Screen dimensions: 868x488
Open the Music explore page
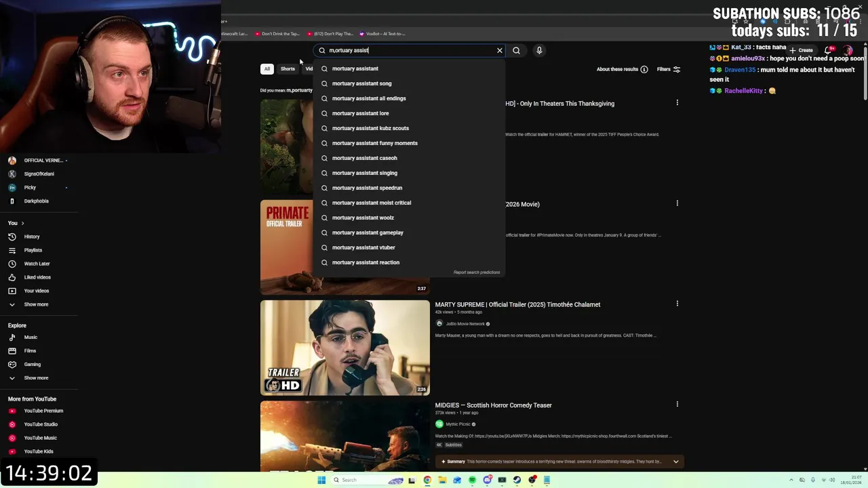click(x=31, y=337)
